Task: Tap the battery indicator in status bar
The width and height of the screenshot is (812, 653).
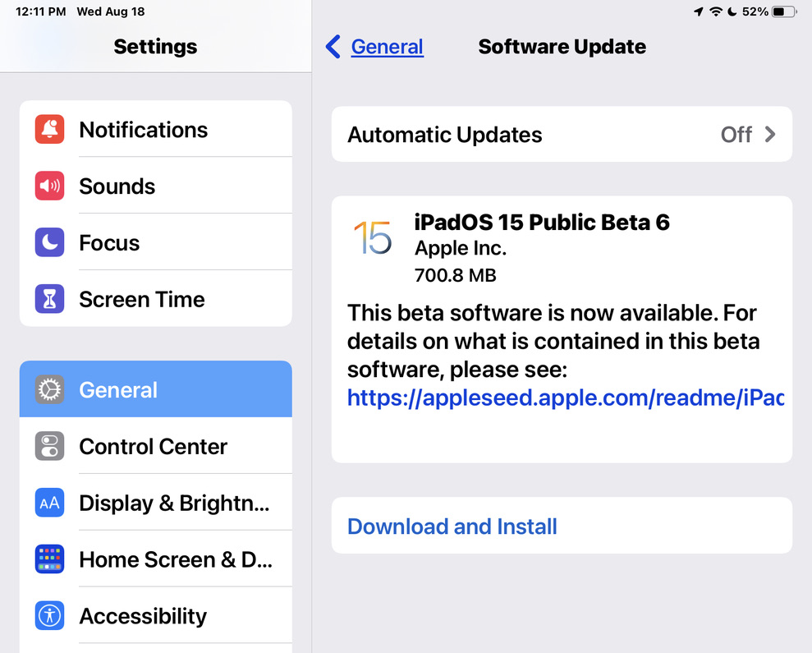Action: 785,11
